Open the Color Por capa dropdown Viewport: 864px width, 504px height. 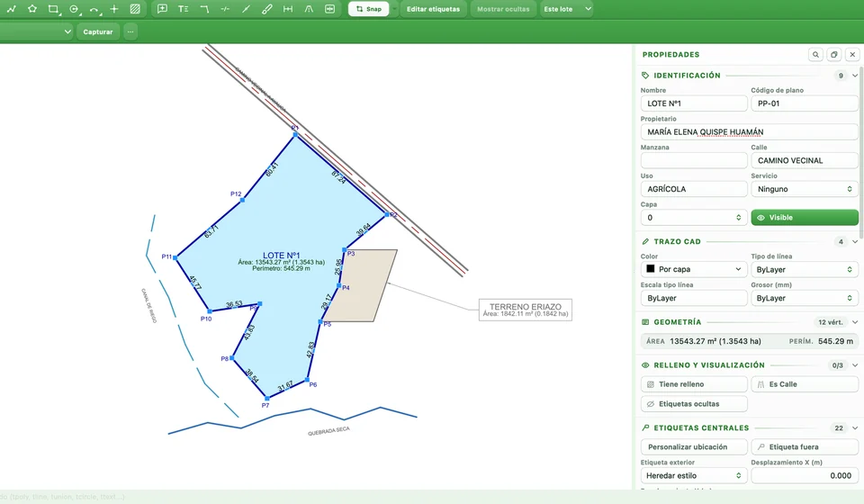[x=694, y=269]
